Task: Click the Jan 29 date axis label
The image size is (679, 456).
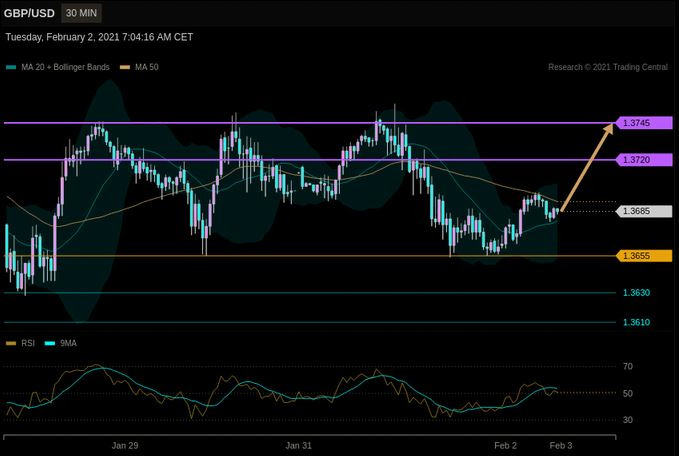Action: click(125, 446)
